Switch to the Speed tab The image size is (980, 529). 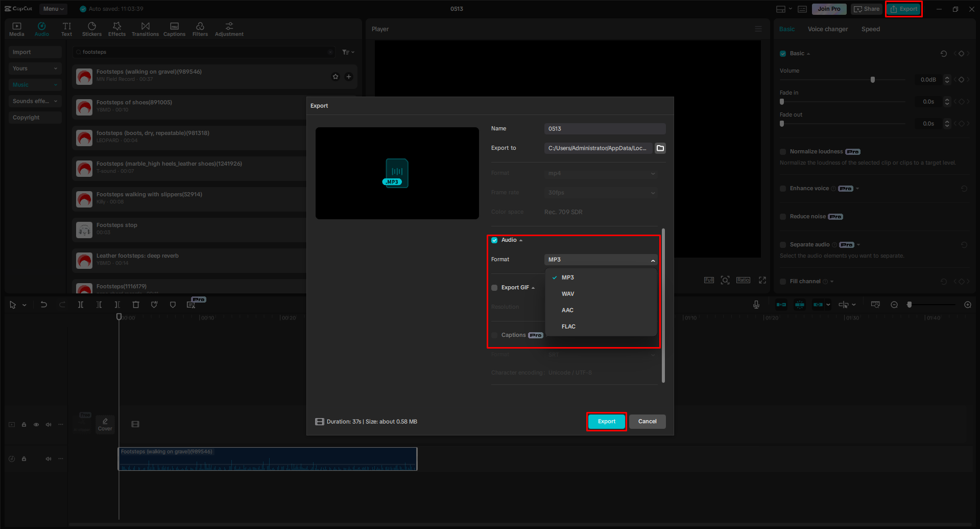click(870, 29)
